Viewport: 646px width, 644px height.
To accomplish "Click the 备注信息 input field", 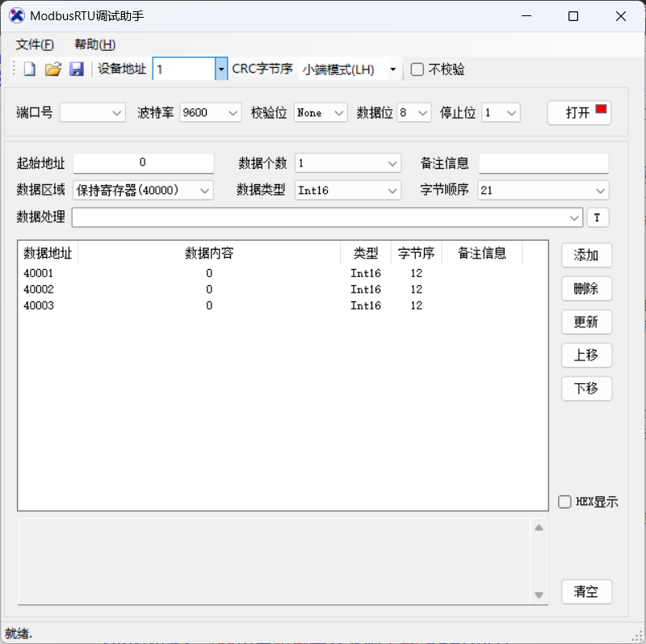I will pyautogui.click(x=543, y=163).
